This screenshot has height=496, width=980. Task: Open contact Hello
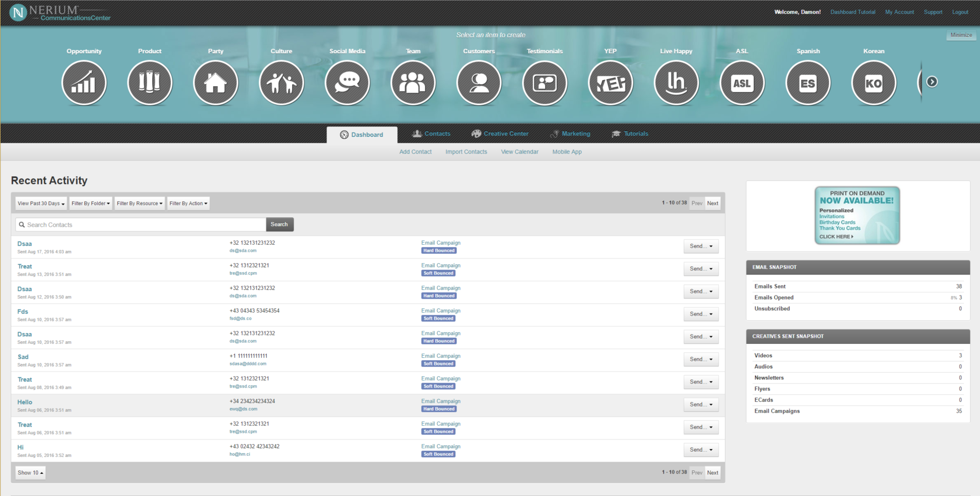click(25, 402)
